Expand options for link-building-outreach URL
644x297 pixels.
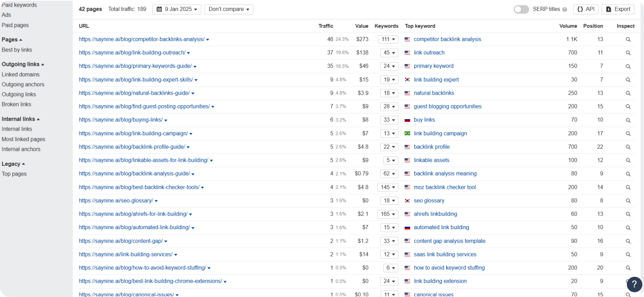[x=188, y=53]
